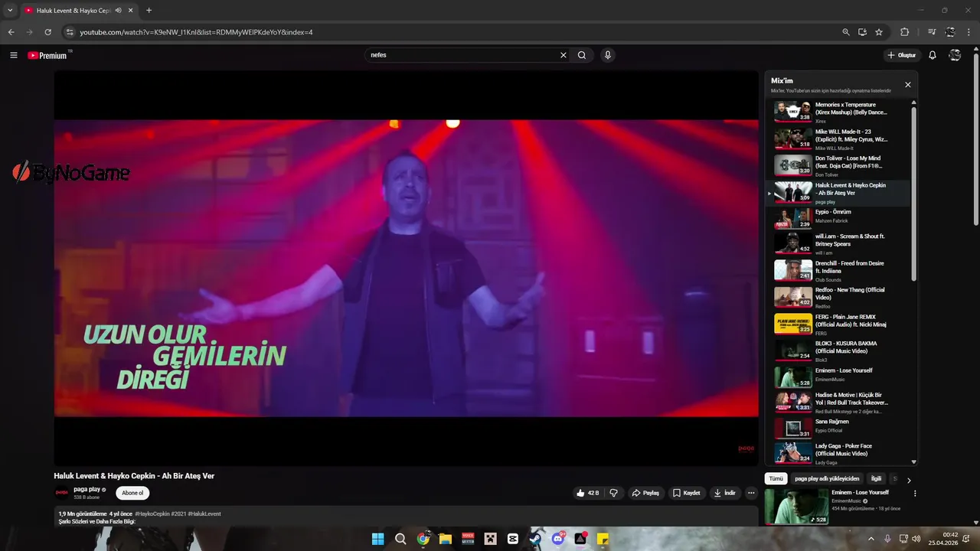980x551 pixels.
Task: Close the Haluk Levent YouTube tab
Action: 131,11
